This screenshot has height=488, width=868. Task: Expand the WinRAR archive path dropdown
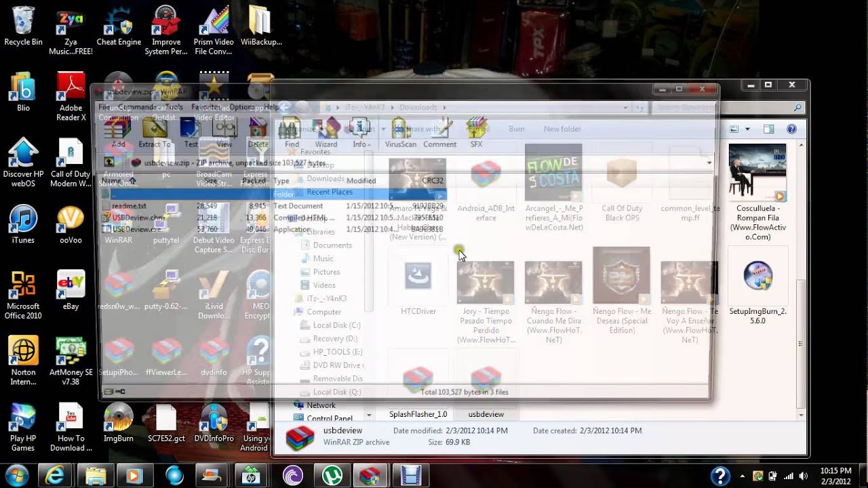click(709, 163)
